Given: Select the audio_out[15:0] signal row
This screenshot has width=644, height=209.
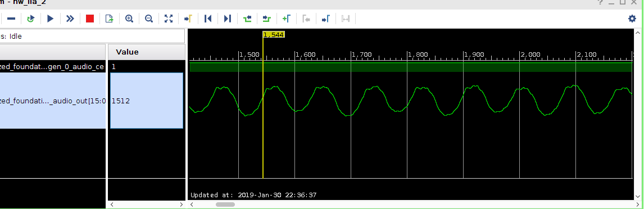Looking at the screenshot, I should (x=53, y=101).
